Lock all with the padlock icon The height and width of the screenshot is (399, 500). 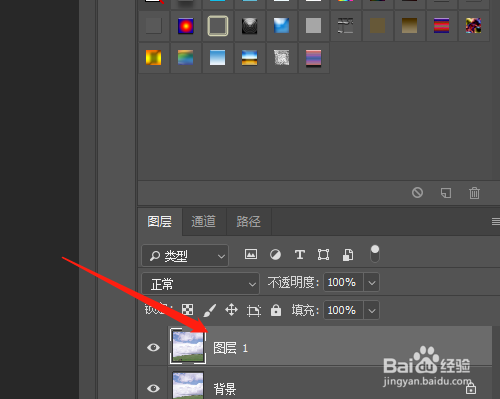(276, 310)
